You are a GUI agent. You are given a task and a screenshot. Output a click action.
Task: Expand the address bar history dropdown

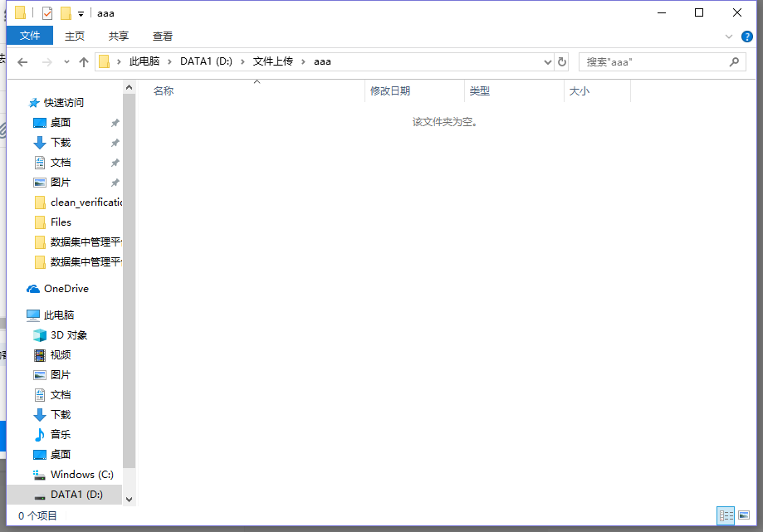point(547,62)
